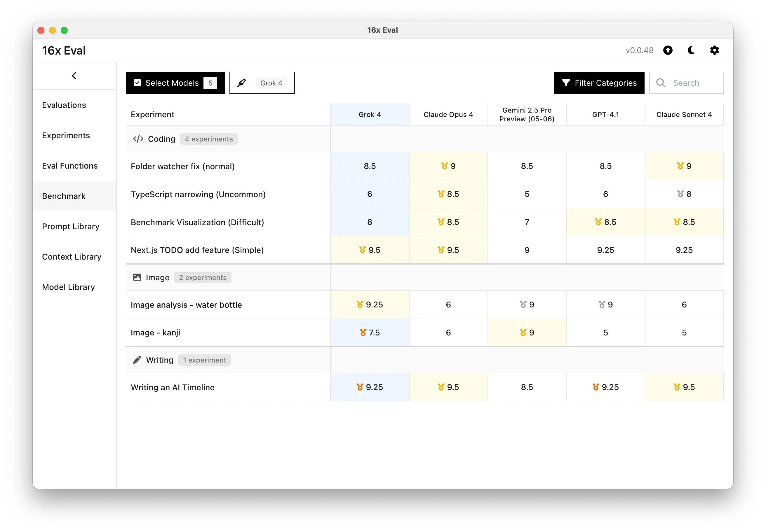Click the '2 experiments' badge
The width and height of the screenshot is (766, 532).
coord(203,277)
